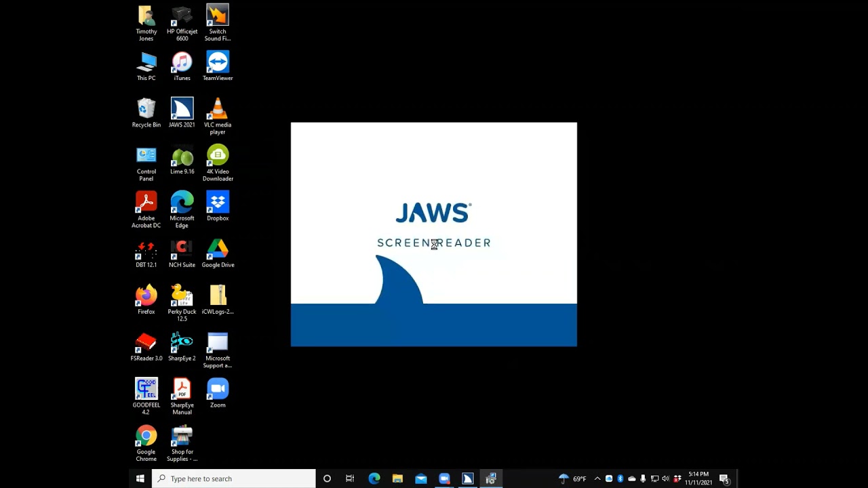Image resolution: width=868 pixels, height=488 pixels.
Task: Switch to JAWS taskbar button
Action: pos(468,479)
